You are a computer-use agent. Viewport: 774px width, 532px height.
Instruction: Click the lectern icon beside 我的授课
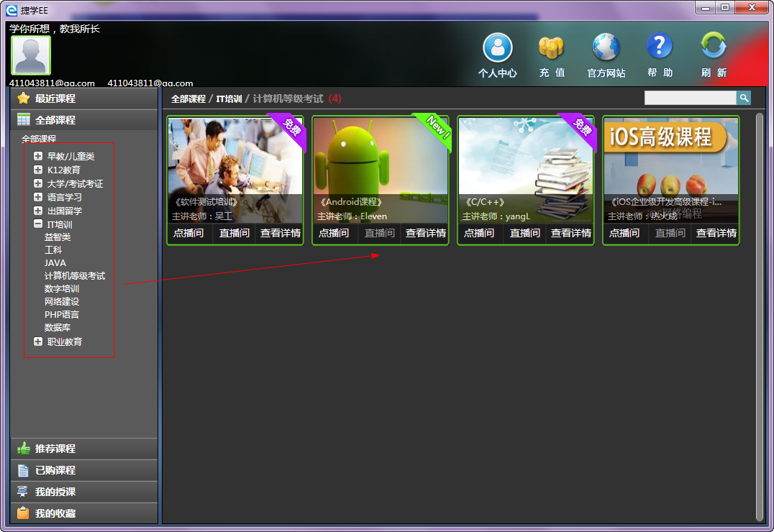[23, 492]
